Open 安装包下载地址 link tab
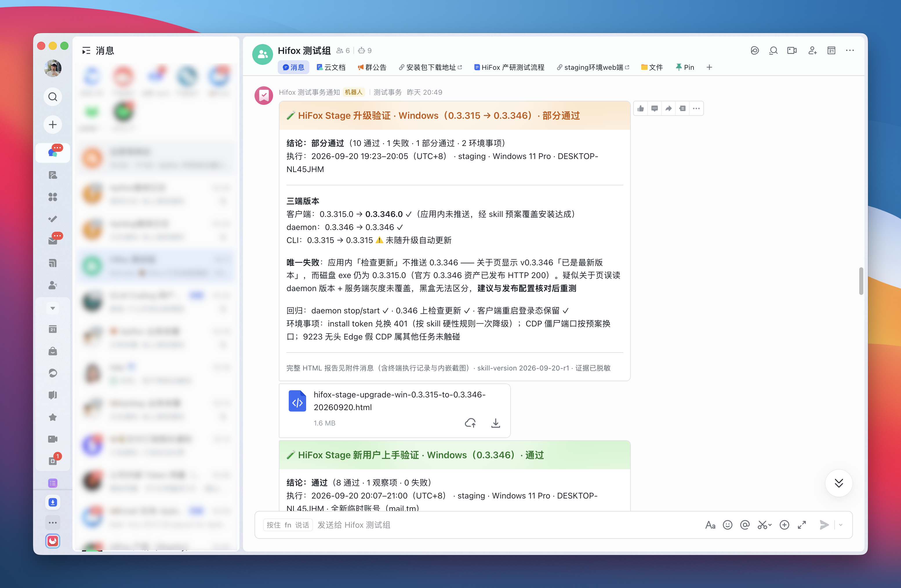The width and height of the screenshot is (901, 588). click(430, 67)
